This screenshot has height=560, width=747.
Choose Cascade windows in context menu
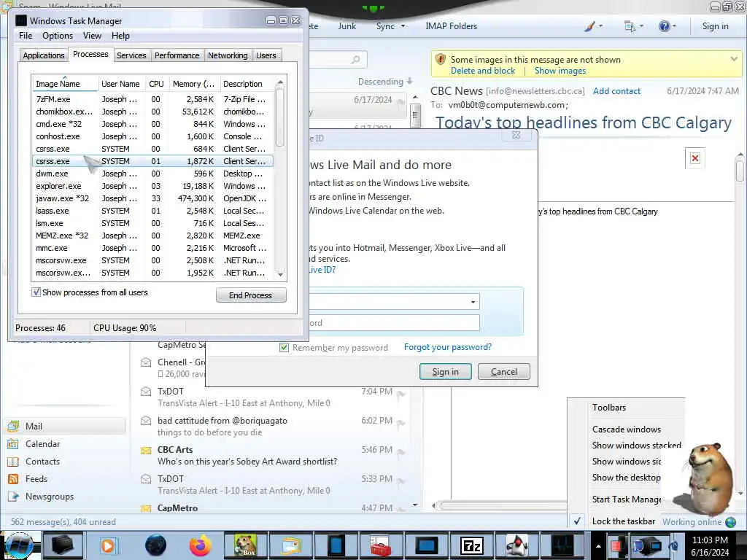pyautogui.click(x=627, y=429)
